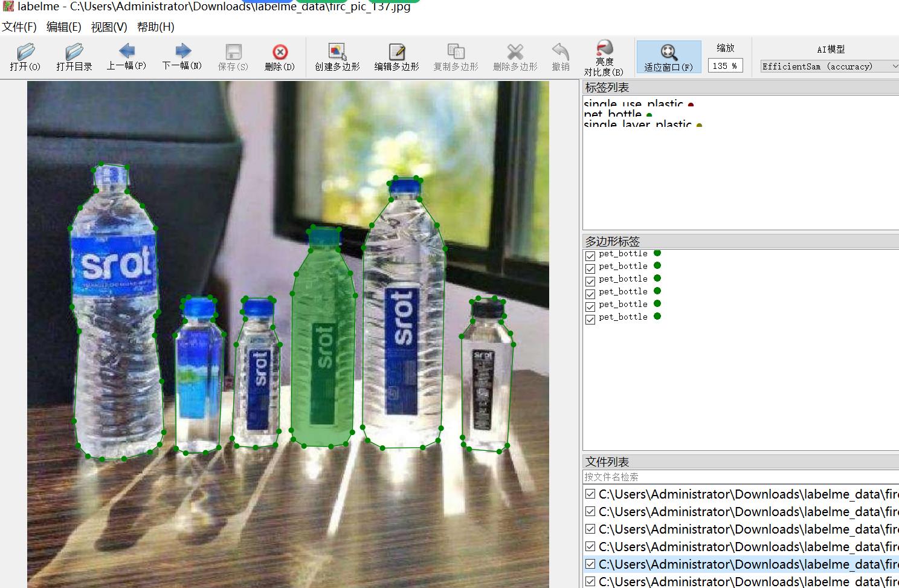Open the 编辑(E) menu
899x588 pixels.
point(63,27)
